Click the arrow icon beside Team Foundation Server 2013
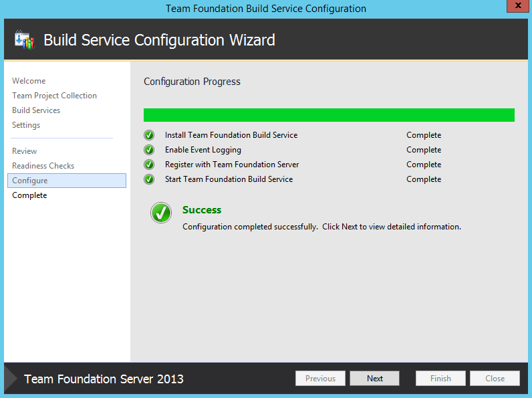 click(11, 379)
